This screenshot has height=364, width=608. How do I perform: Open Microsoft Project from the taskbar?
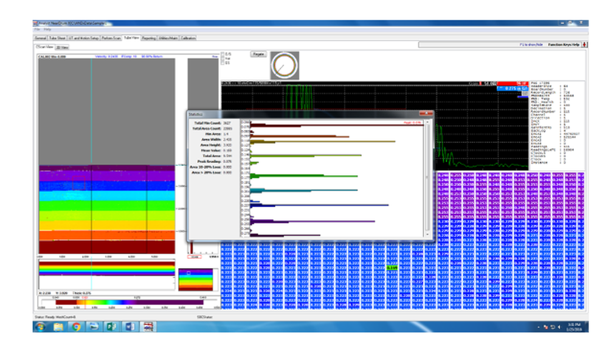112,327
